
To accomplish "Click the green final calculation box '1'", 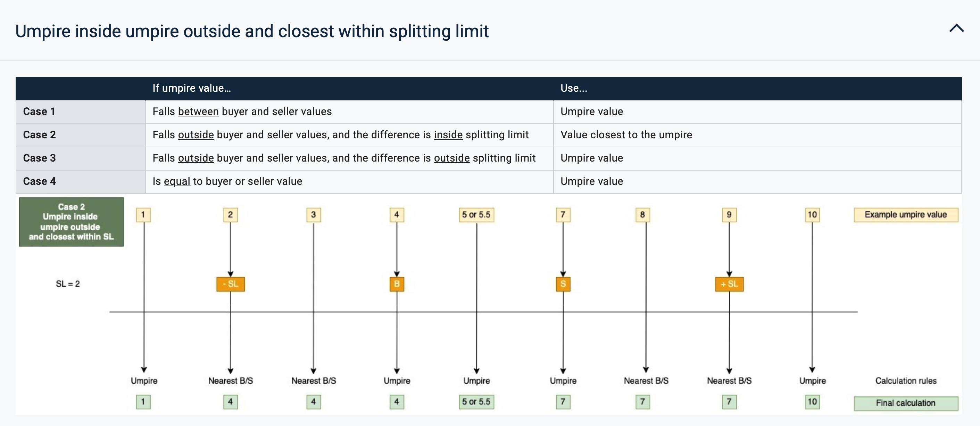I will click(x=143, y=402).
